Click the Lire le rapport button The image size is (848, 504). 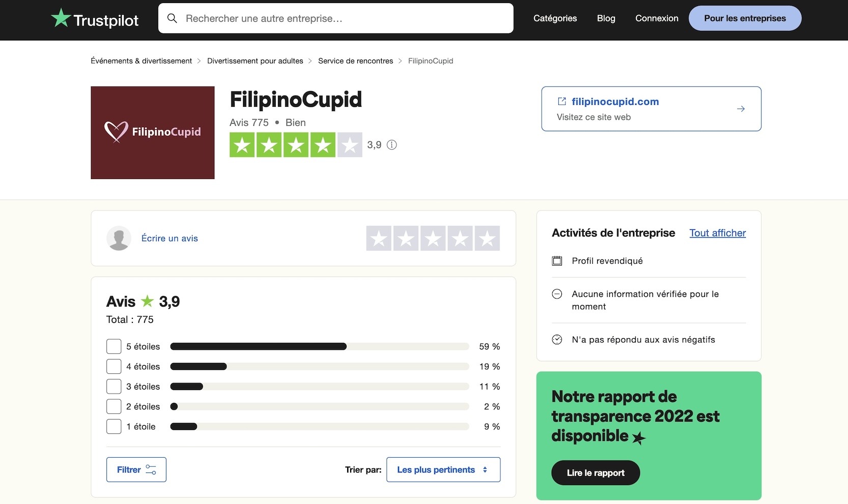point(595,472)
